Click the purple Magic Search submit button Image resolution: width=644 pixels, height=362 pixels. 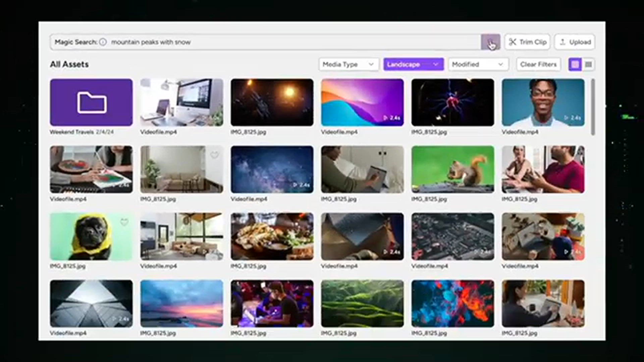point(490,42)
